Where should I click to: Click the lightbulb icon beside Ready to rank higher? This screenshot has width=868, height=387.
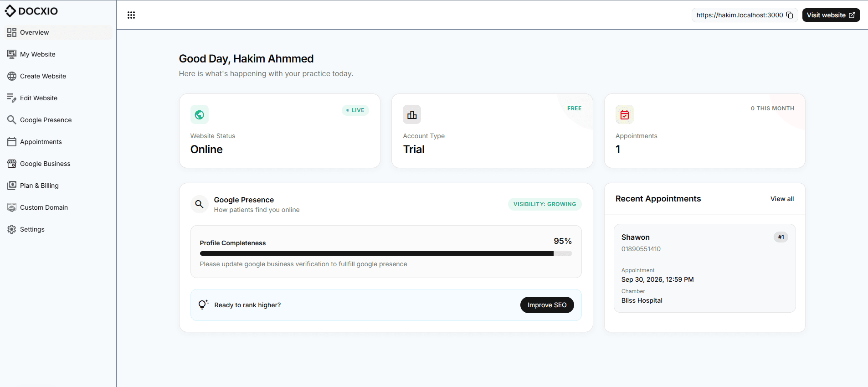[203, 304]
